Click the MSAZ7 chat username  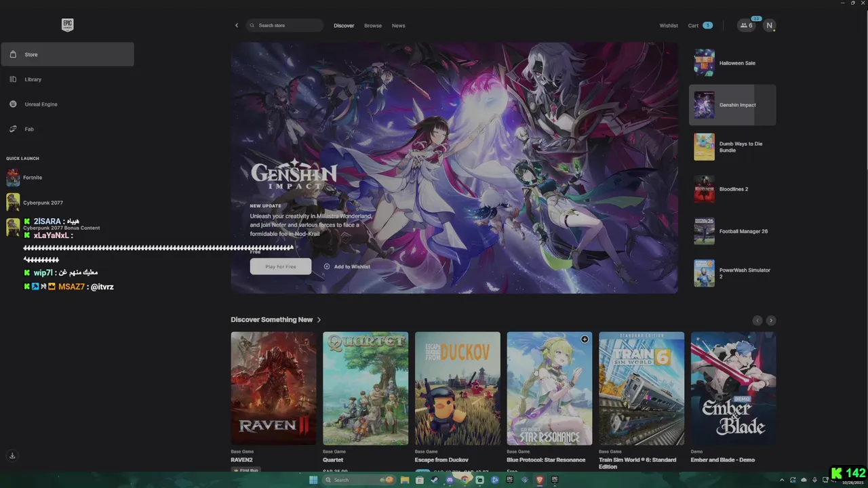click(x=71, y=287)
